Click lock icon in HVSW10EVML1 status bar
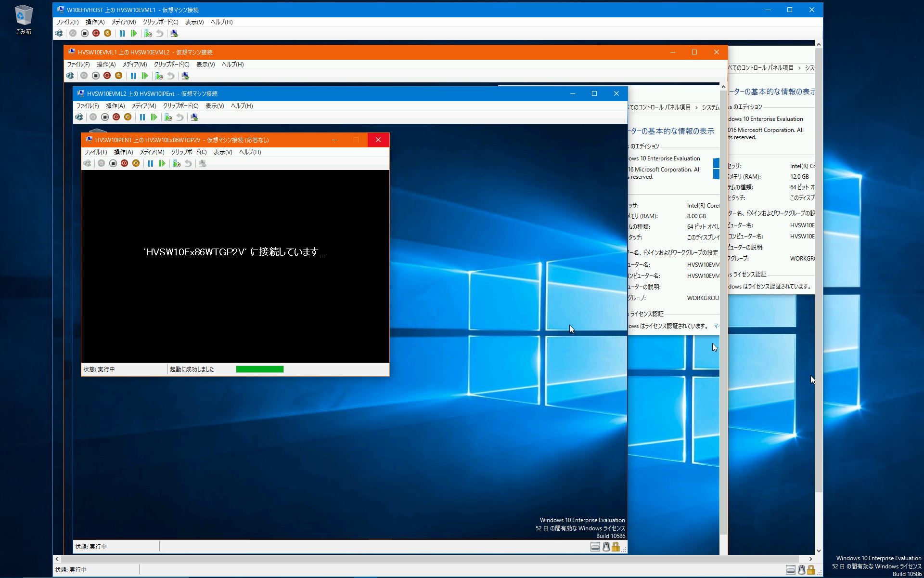Image resolution: width=924 pixels, height=578 pixels. pyautogui.click(x=811, y=570)
